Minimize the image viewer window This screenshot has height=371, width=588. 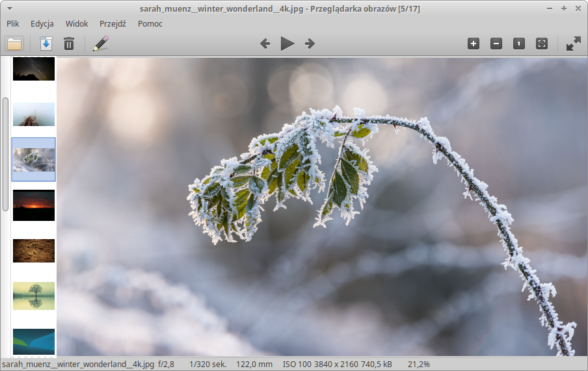pyautogui.click(x=550, y=8)
